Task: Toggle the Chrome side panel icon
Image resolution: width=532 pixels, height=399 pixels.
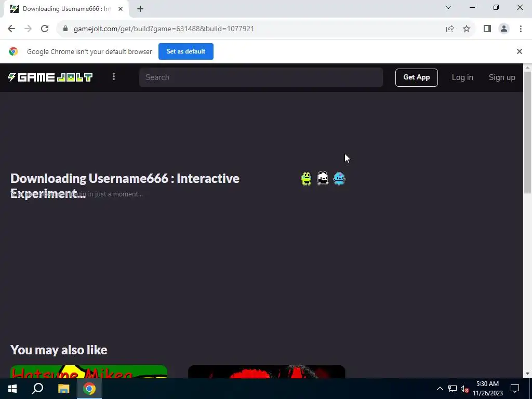Action: pos(487,29)
